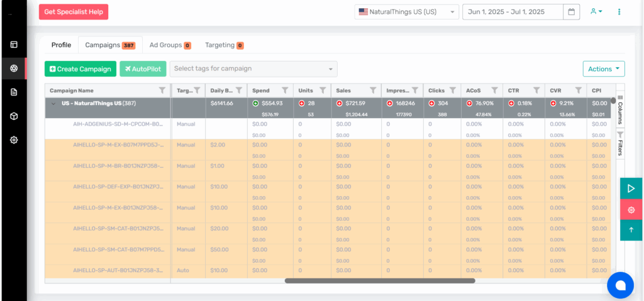Screen dimensions: 644x301
Task: Click the teal play button on right edge
Action: [x=631, y=189]
